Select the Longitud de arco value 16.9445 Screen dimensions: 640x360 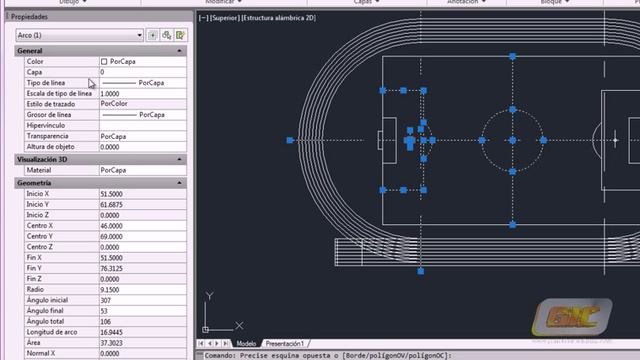tap(142, 332)
